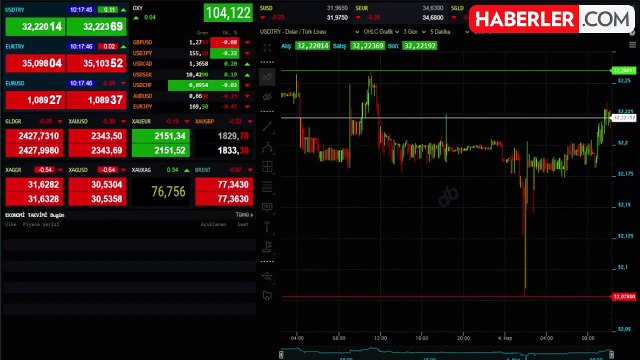Click the BRENT down arrow change indicator

point(250,170)
